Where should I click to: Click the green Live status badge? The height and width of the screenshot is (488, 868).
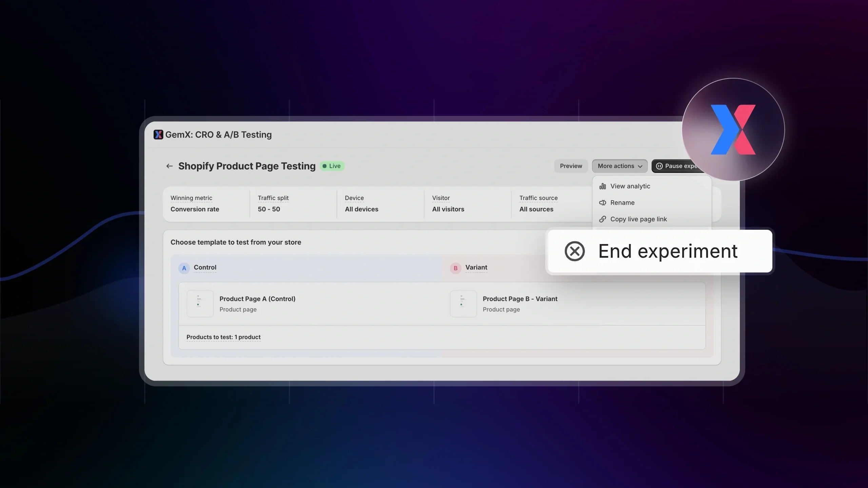click(x=332, y=166)
